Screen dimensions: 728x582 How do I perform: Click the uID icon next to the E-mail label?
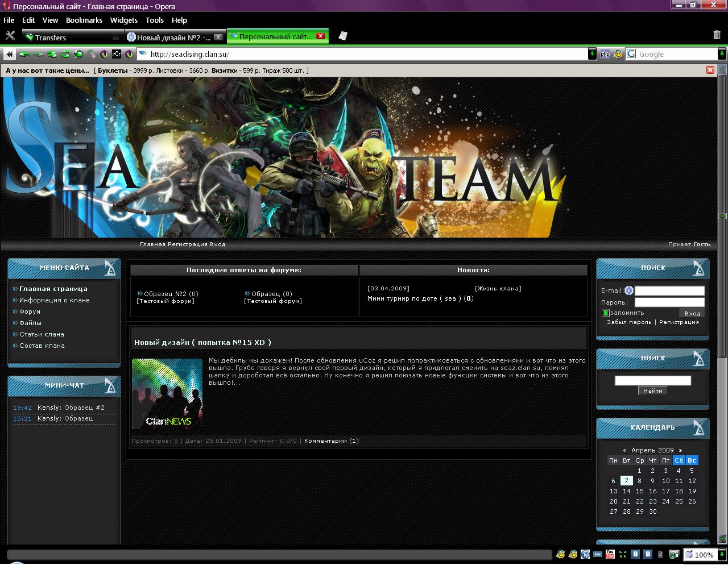pyautogui.click(x=629, y=290)
